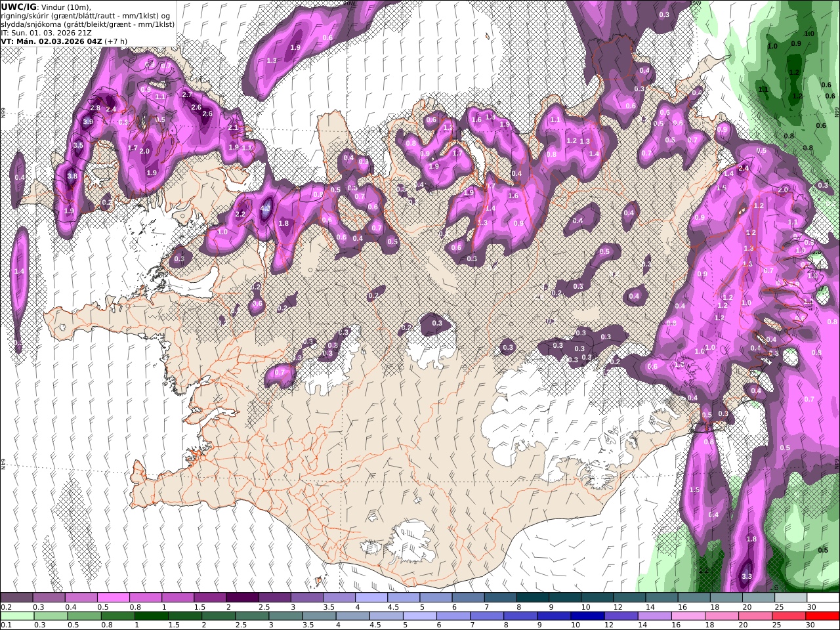Click the 2.1 snowfall value on map

(x=233, y=128)
